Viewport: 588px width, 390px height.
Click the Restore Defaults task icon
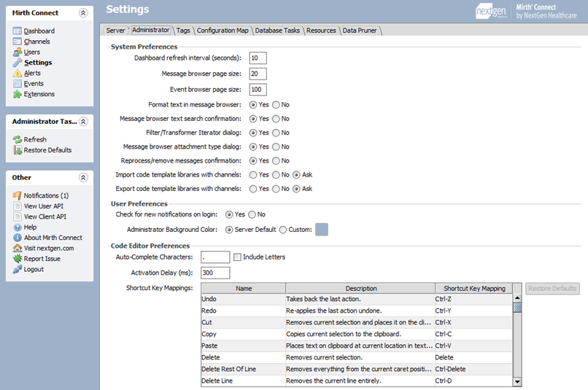point(18,150)
